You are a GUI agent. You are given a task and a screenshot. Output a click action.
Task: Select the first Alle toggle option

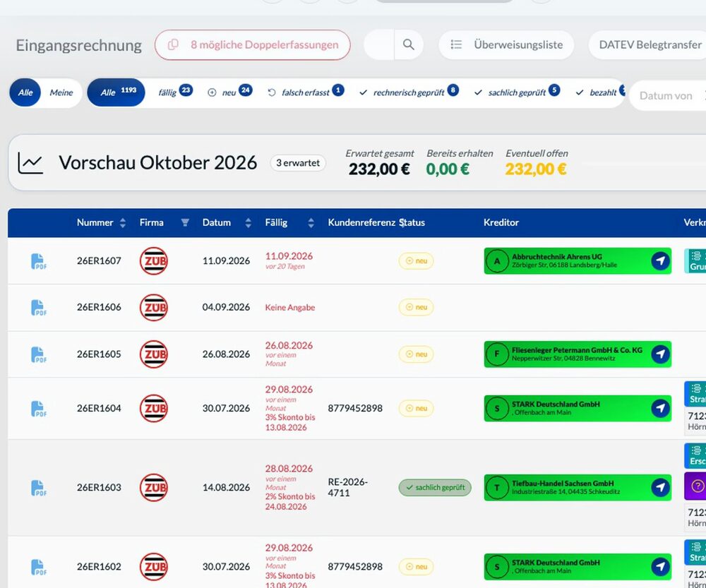25,92
